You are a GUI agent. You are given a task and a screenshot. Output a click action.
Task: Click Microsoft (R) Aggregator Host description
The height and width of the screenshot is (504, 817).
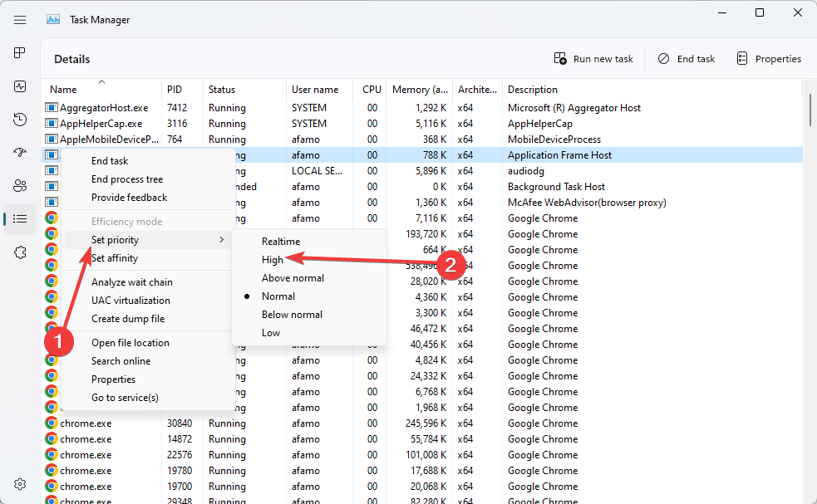coord(574,108)
